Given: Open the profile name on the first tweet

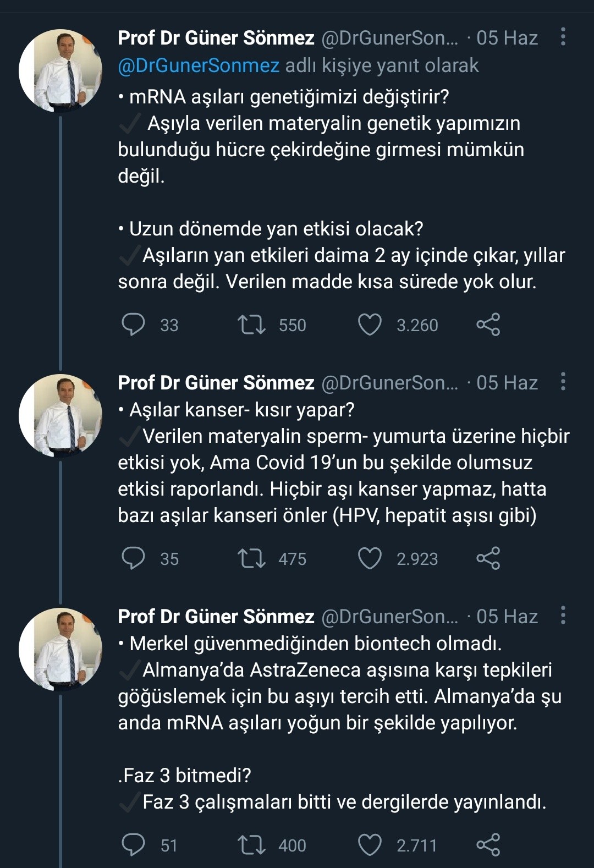Looking at the screenshot, I should (x=216, y=38).
